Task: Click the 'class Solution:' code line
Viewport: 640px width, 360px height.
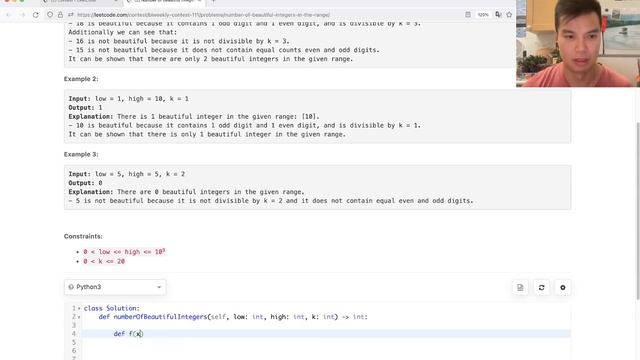Action: click(111, 308)
